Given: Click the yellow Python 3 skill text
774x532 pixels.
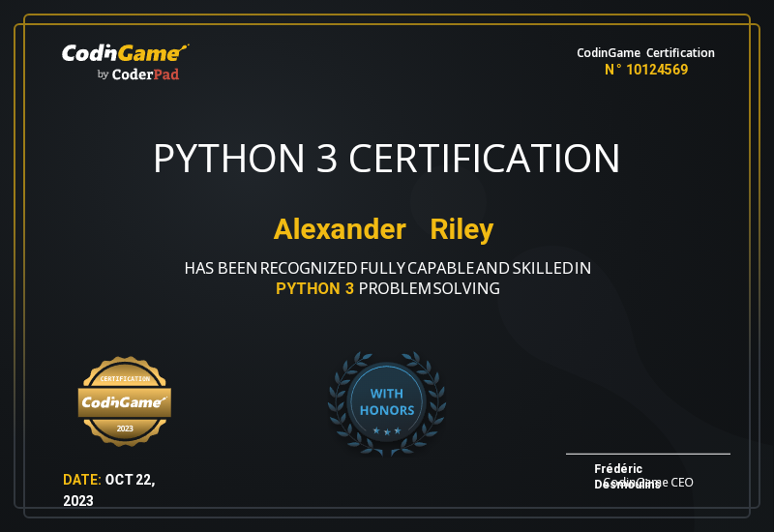Looking at the screenshot, I should click(x=315, y=288).
